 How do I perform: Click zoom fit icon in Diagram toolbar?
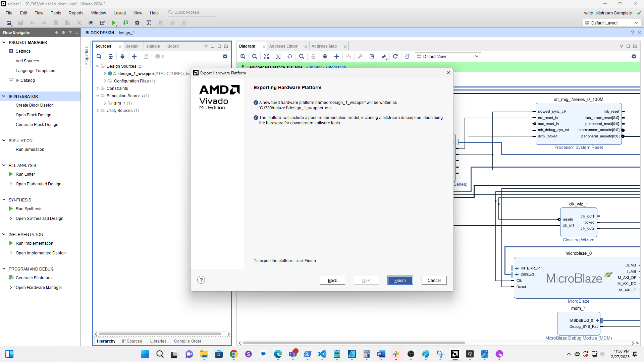point(266,56)
